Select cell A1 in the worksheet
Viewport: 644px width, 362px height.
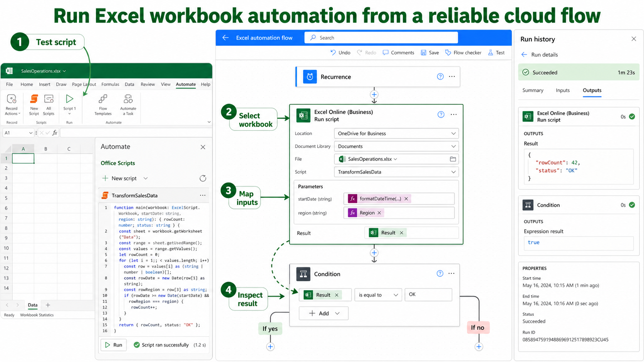pos(23,158)
